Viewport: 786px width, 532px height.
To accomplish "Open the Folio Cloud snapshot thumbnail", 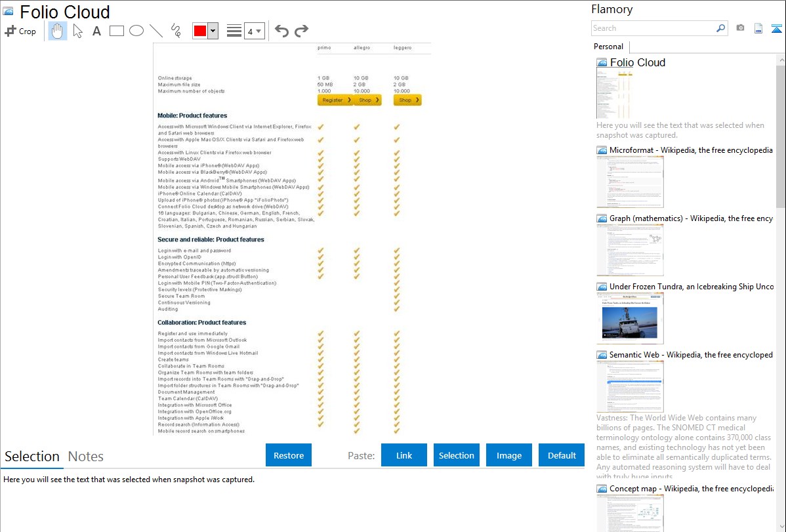I will [x=614, y=94].
